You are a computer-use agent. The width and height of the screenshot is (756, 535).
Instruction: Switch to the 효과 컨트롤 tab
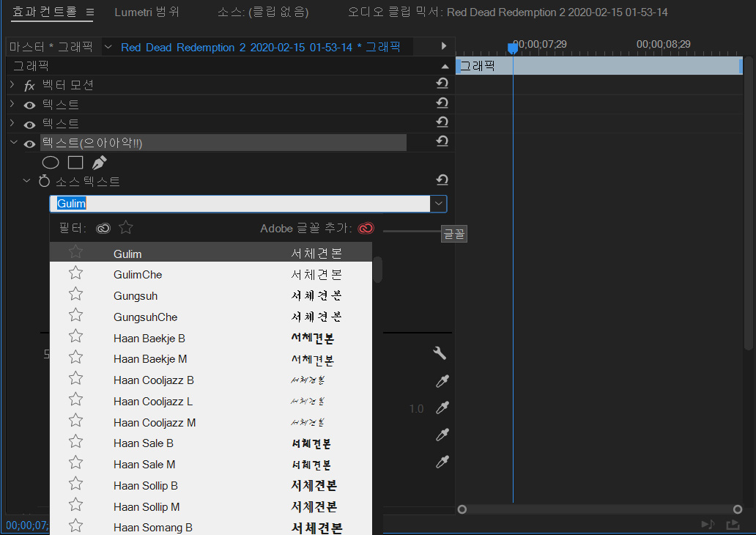point(45,12)
